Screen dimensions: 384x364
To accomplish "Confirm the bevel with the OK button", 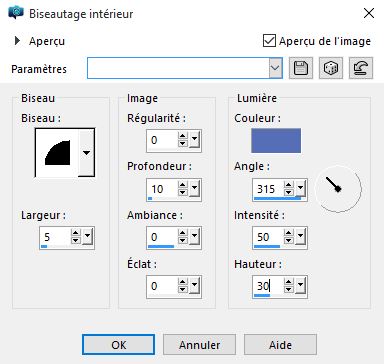I will click(x=118, y=345).
